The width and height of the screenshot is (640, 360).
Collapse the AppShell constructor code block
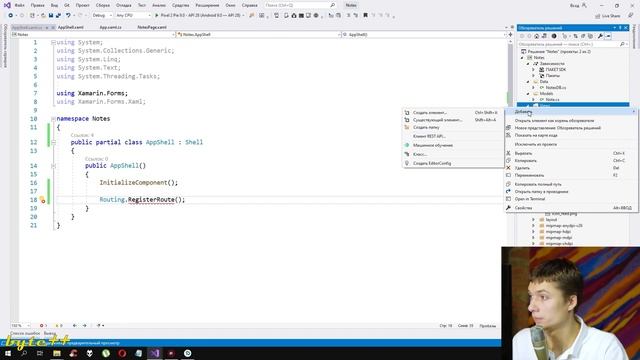53,166
